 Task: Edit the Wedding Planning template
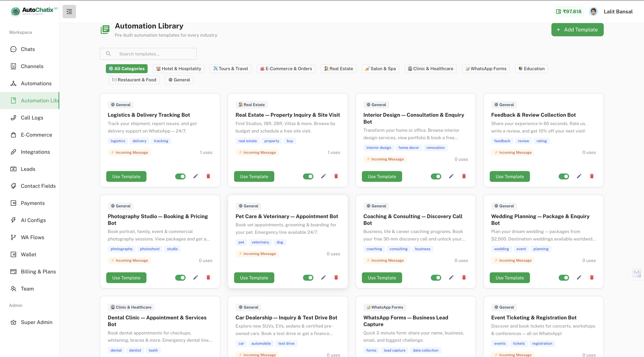pos(579,277)
